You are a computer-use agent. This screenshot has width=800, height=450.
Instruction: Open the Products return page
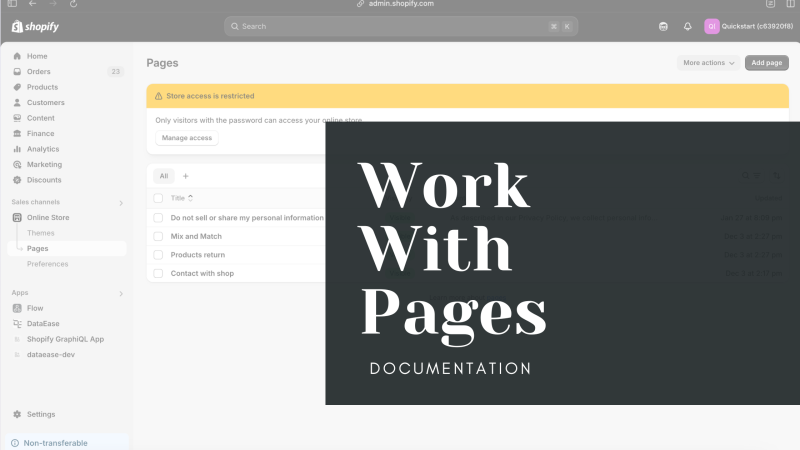[x=198, y=255]
